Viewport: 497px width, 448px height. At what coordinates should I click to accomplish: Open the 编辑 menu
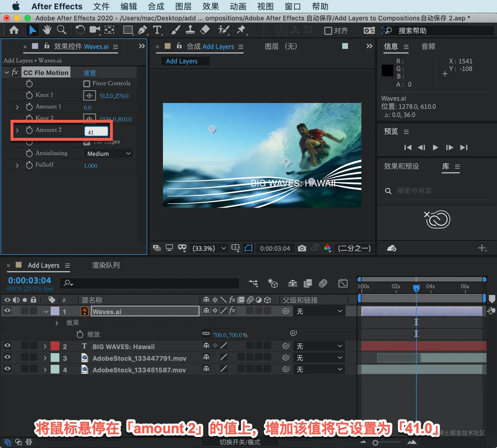point(129,7)
